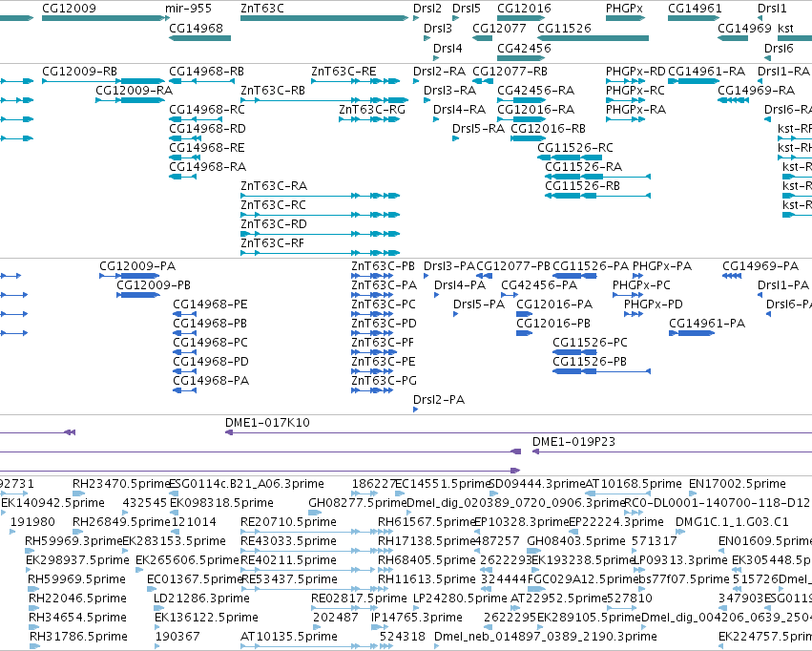Select transcript CG12009-RA

point(131,100)
